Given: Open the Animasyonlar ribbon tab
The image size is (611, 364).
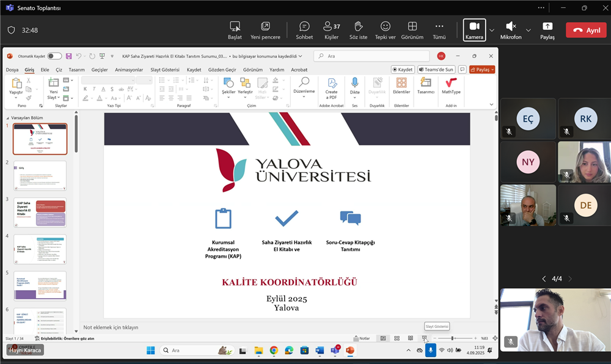Looking at the screenshot, I should (x=129, y=70).
